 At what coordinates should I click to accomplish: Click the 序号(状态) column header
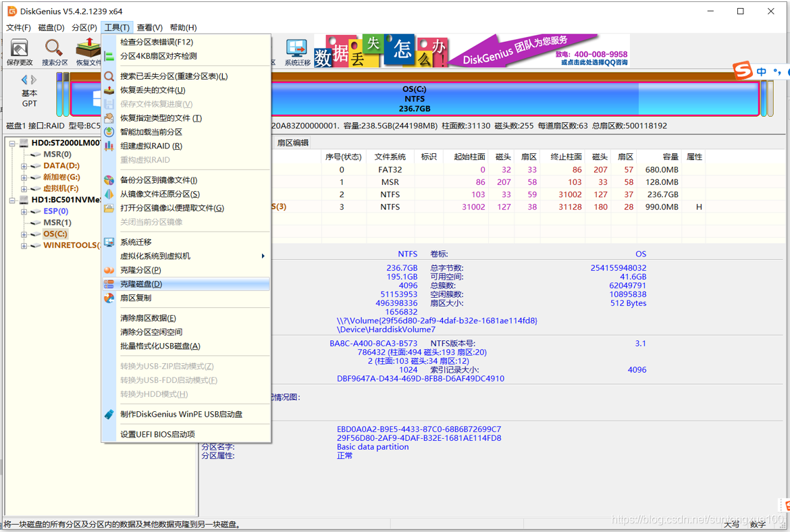click(344, 157)
